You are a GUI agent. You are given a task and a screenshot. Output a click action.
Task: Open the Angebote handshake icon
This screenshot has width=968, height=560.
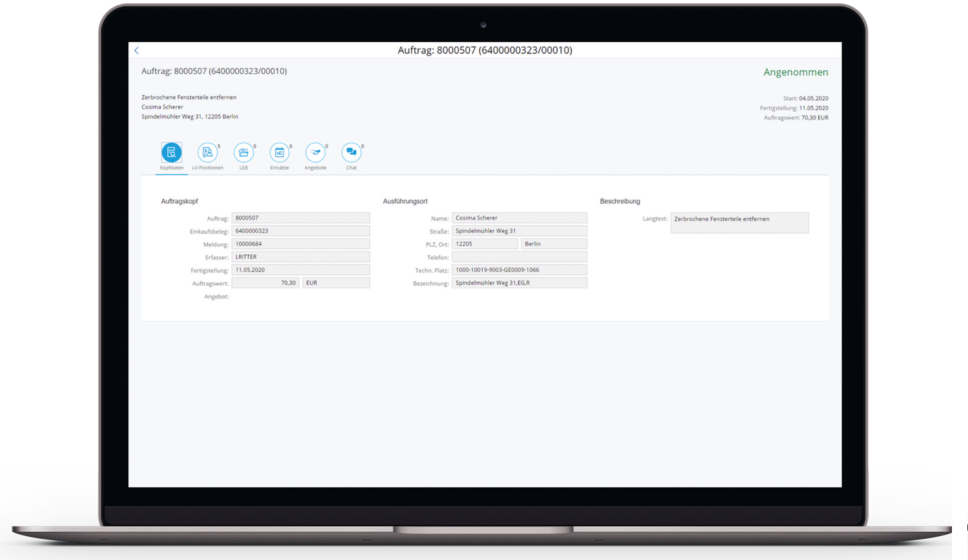coord(316,153)
